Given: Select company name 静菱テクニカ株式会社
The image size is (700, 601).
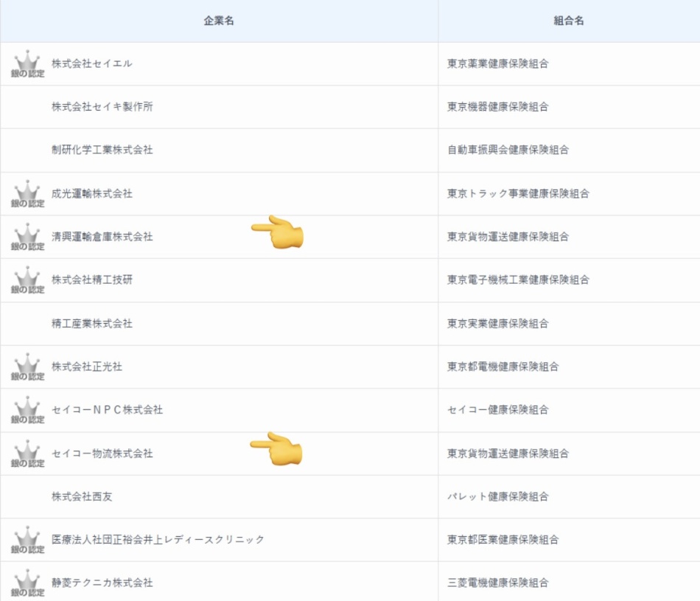Looking at the screenshot, I should click(102, 583).
